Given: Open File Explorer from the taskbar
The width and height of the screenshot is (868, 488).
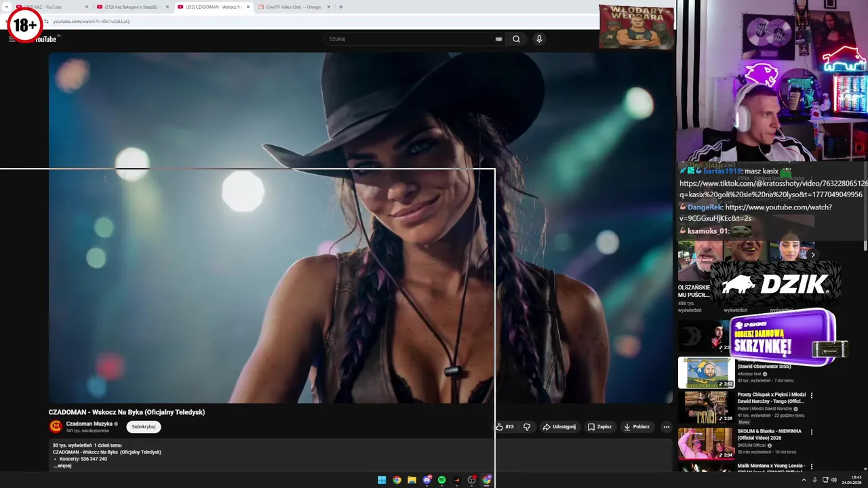Looking at the screenshot, I should point(412,480).
